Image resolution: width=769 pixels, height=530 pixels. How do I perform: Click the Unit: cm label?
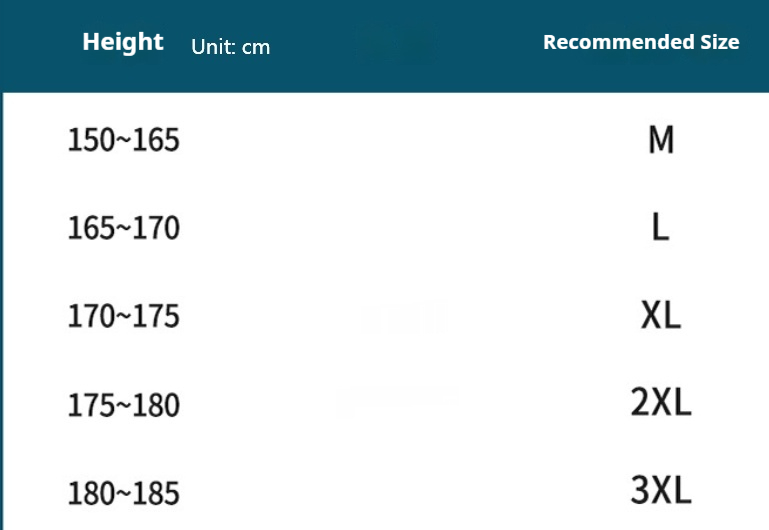pos(231,47)
